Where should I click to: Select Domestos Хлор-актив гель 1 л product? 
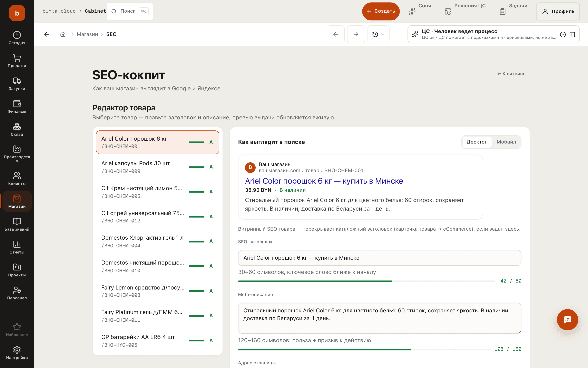click(x=157, y=241)
